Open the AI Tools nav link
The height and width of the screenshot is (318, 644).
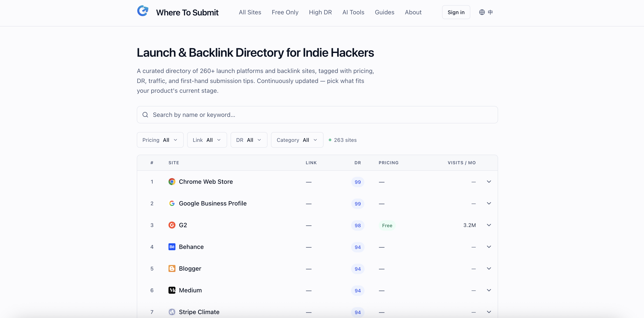[x=353, y=12]
